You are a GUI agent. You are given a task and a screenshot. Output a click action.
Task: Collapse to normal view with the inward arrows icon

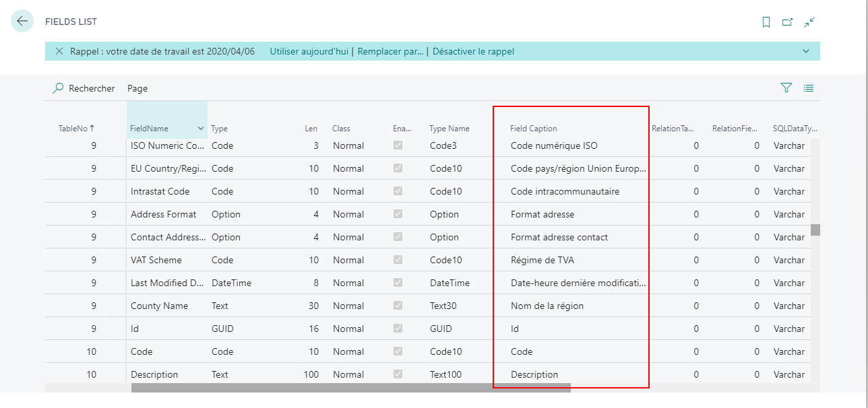[809, 22]
